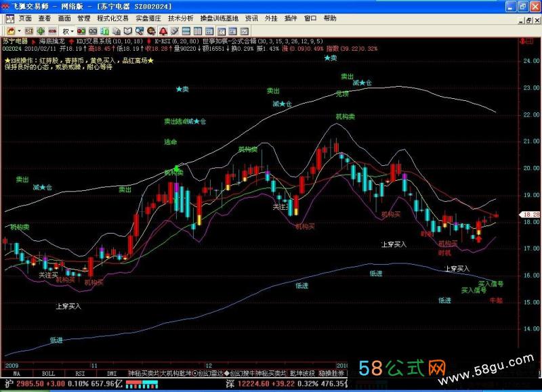The image size is (542, 392).
Task: Click the RSI toolbar icon
Action: coord(29,31)
